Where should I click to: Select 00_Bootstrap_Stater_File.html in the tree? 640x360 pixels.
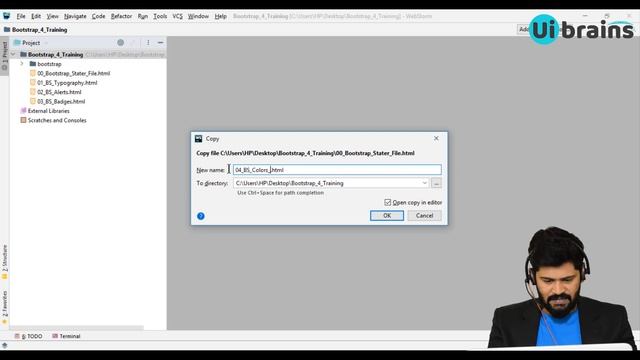coord(73,73)
